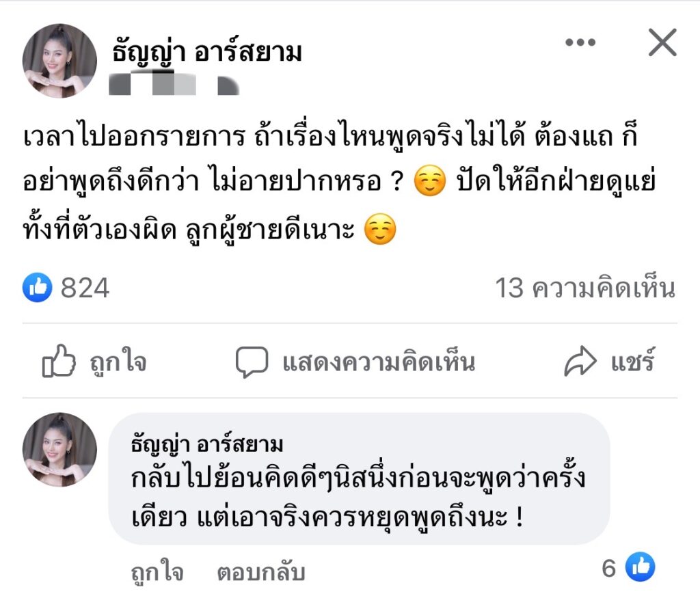Click the speech bubble comment icon
The width and height of the screenshot is (700, 596).
coord(252,362)
